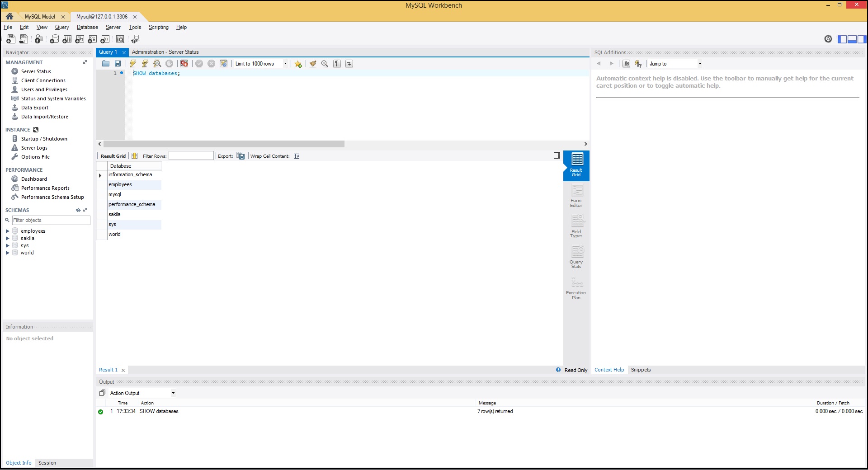Screen dimensions: 868x470
Task: Open the performance Dashboard
Action: pyautogui.click(x=34, y=179)
